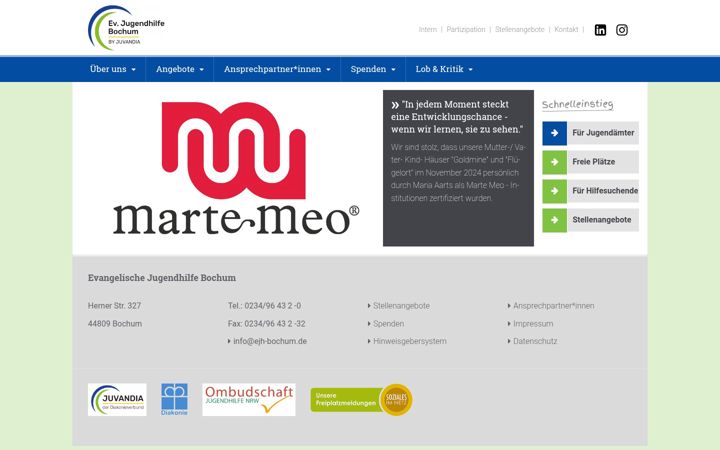
Task: Open the footer Spenden link
Action: point(388,324)
